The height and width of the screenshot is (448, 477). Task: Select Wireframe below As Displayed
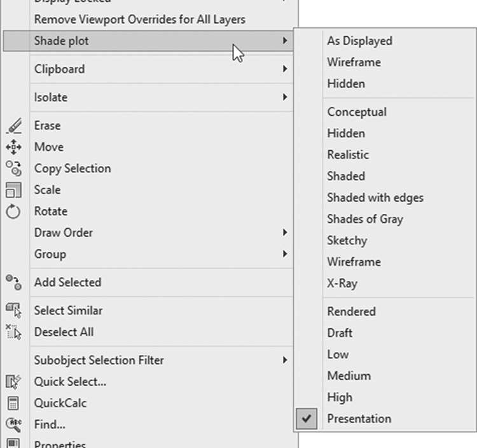pos(385,62)
